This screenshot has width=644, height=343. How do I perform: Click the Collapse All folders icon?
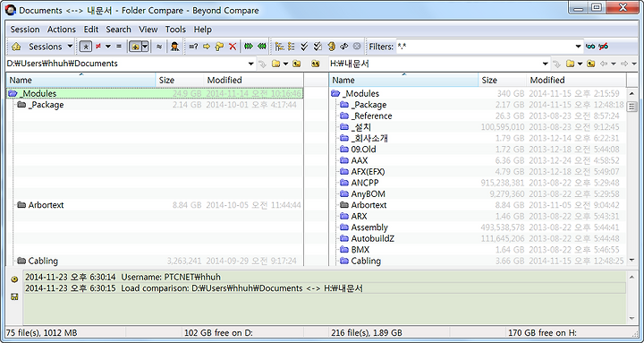click(x=292, y=47)
